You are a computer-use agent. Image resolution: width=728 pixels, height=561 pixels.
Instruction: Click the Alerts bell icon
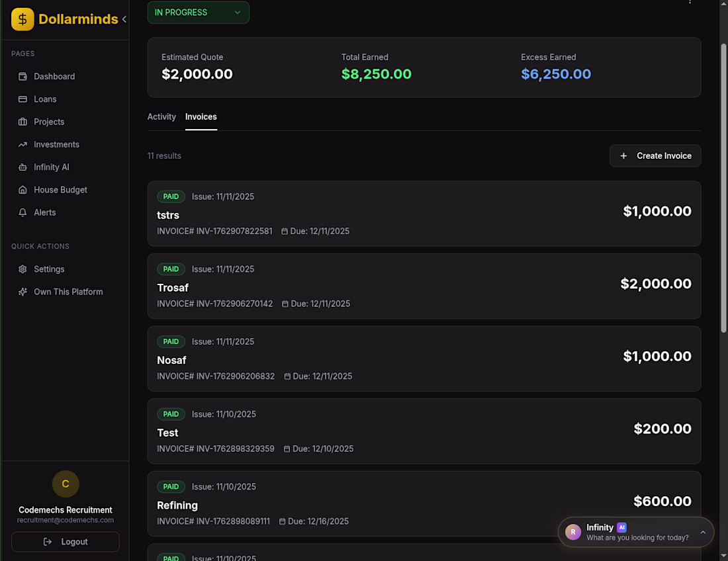pyautogui.click(x=23, y=212)
